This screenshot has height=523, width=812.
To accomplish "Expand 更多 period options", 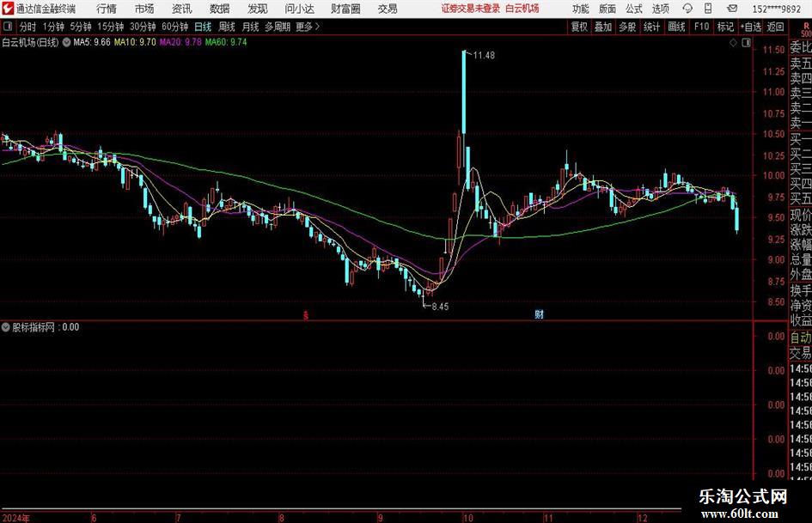I will point(308,27).
